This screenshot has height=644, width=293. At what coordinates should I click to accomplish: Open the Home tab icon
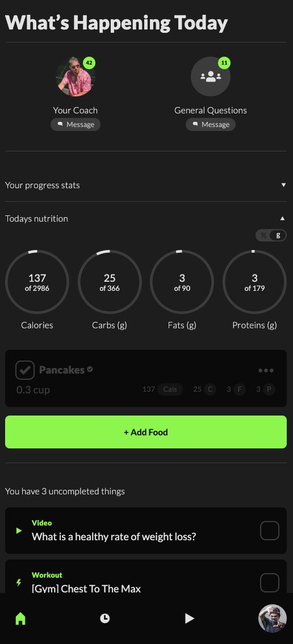pos(20,618)
